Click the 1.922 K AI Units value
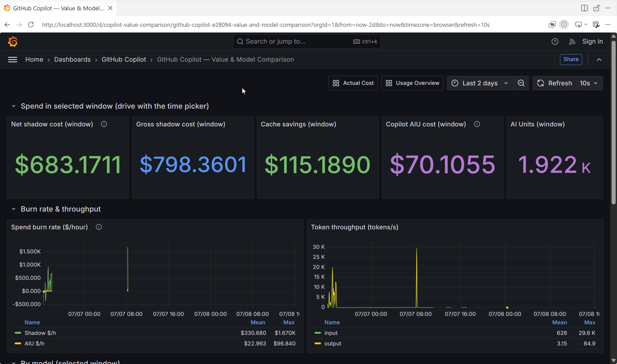Viewport: 617px width, 364px height. pyautogui.click(x=554, y=164)
